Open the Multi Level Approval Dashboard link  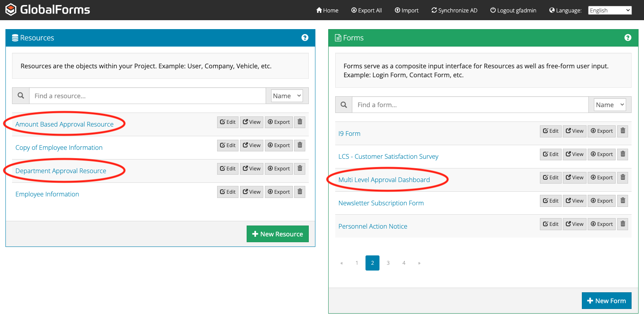384,180
